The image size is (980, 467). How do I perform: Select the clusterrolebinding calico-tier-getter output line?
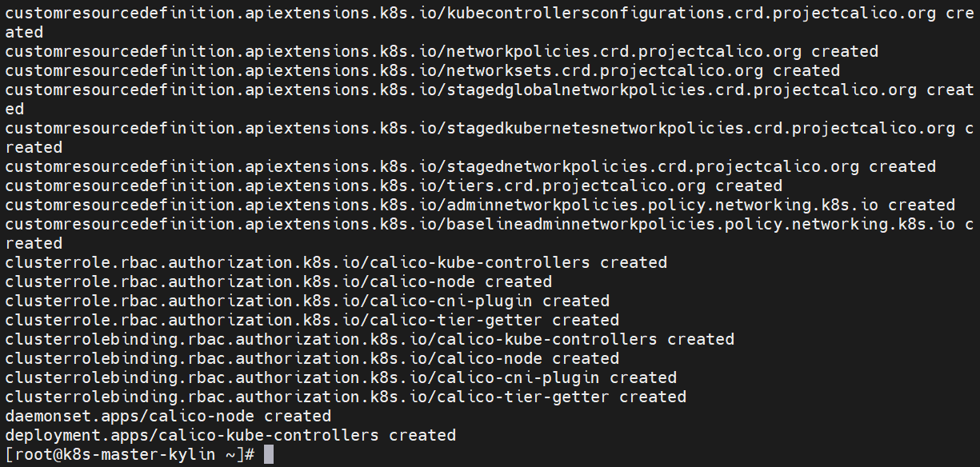coord(346,397)
